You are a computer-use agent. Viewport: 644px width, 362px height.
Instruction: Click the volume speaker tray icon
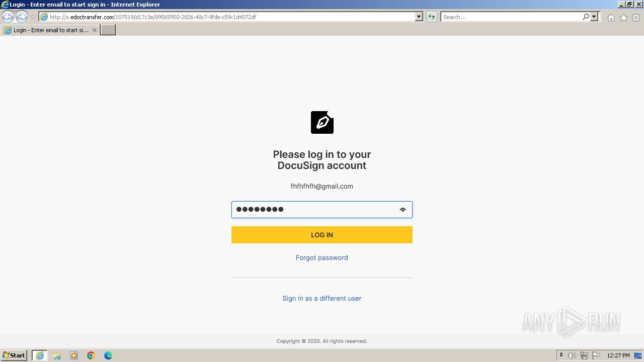point(572,355)
